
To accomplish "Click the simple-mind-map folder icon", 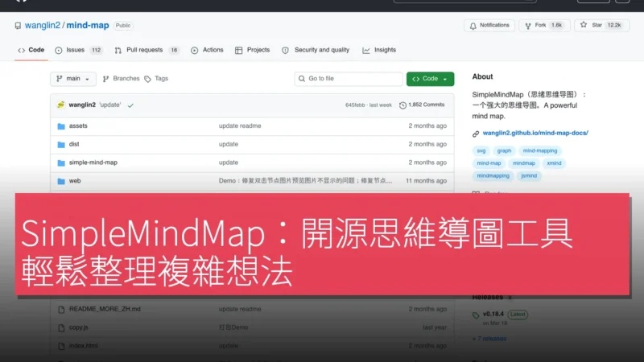I will pos(61,163).
